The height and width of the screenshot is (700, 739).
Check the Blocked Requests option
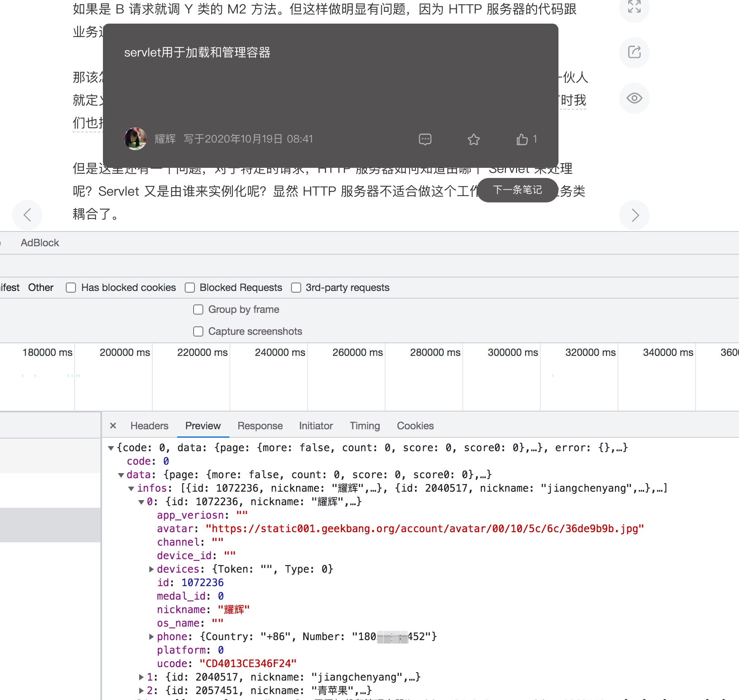tap(190, 288)
